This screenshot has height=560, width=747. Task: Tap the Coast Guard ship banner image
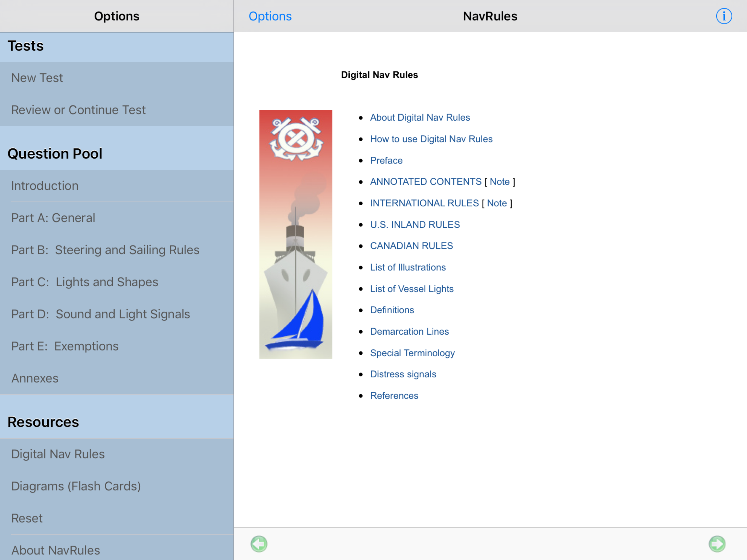pos(296,234)
